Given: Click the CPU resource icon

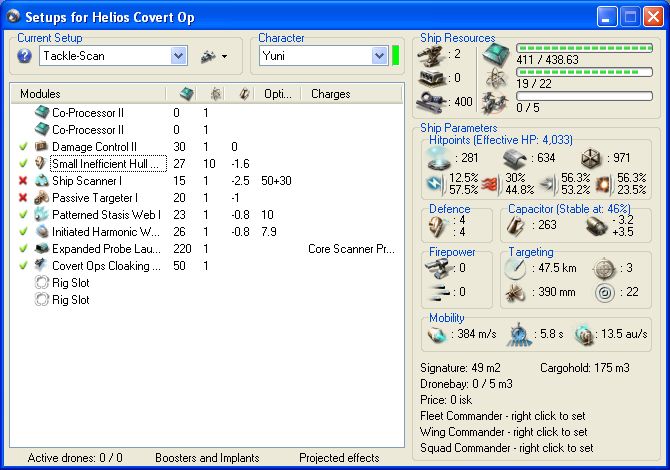Looking at the screenshot, I should pos(496,54).
